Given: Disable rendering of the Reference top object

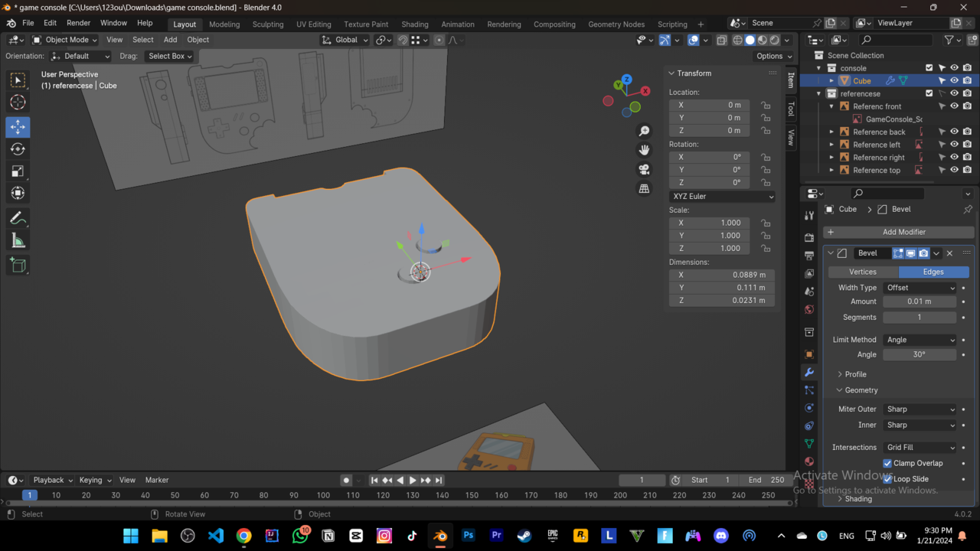Looking at the screenshot, I should [968, 170].
